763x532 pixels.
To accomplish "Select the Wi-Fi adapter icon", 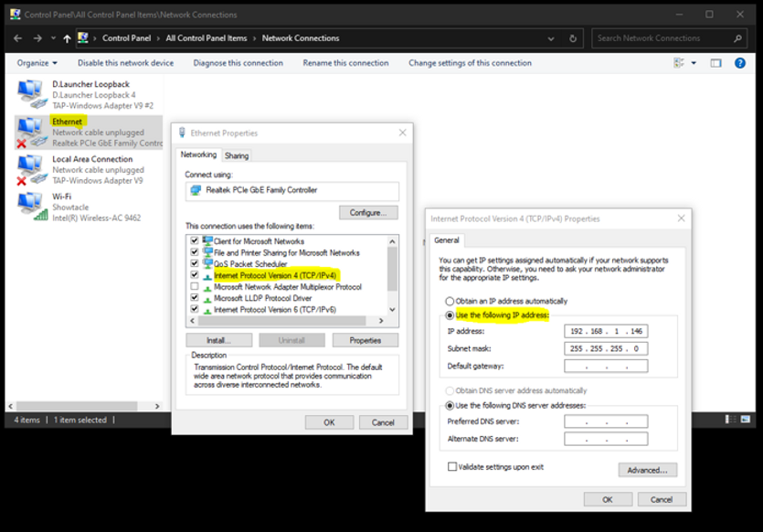I will tap(32, 207).
